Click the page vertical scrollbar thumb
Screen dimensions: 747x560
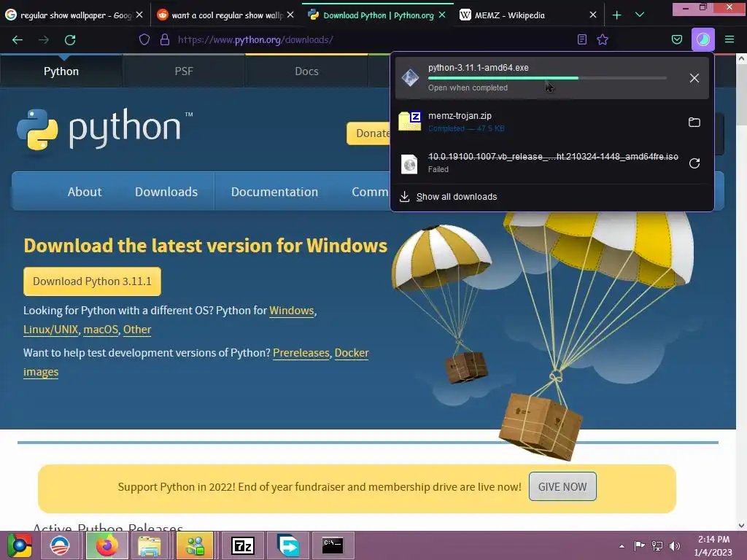[x=741, y=96]
